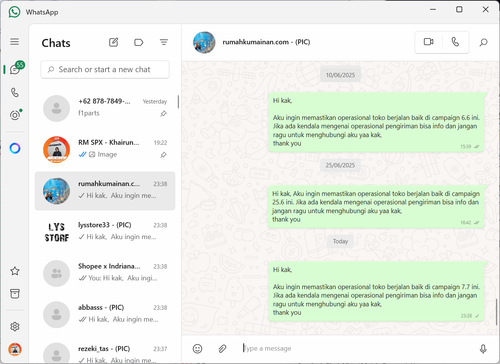500x364 pixels.
Task: Start a new chat with compose icon
Action: (113, 42)
